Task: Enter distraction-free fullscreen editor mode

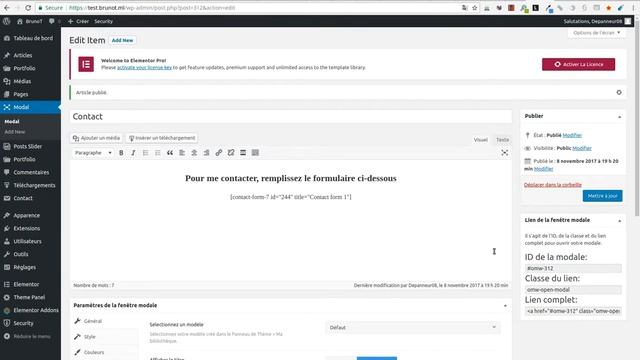Action: [x=504, y=153]
